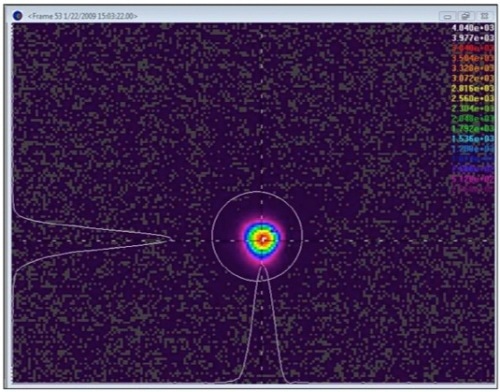The height and width of the screenshot is (392, 500).
Task: Click the 2.560e+03 scale label
Action: pyautogui.click(x=473, y=99)
